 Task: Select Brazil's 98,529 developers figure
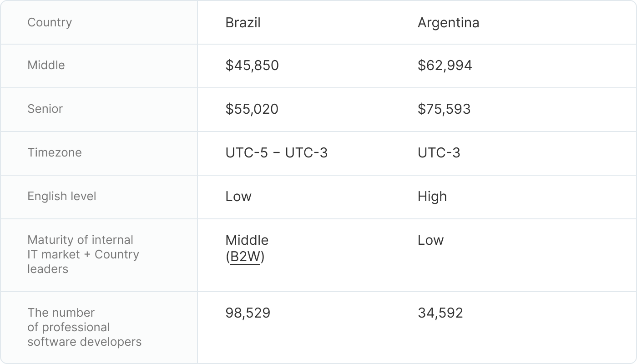pos(248,313)
